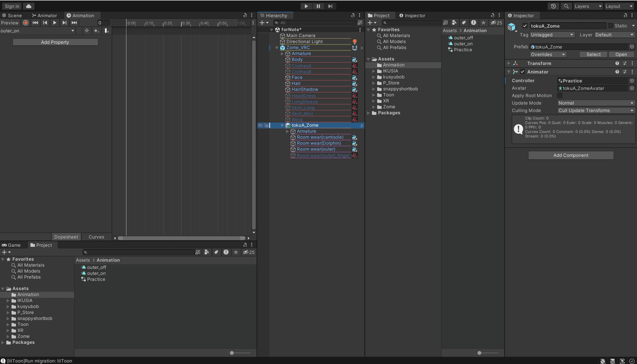Screen dimensions: 637x364
Task: Toggle the Animator component checkbox off
Action: (x=522, y=72)
